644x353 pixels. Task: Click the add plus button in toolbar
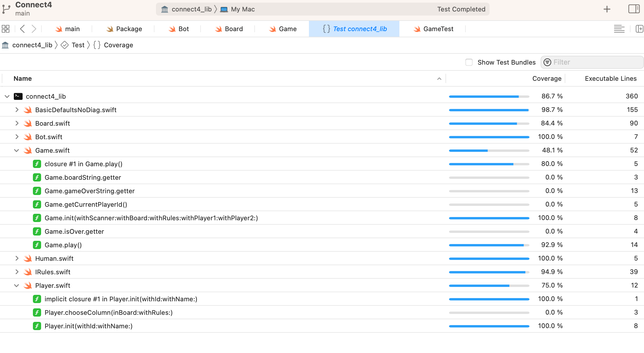tap(607, 9)
